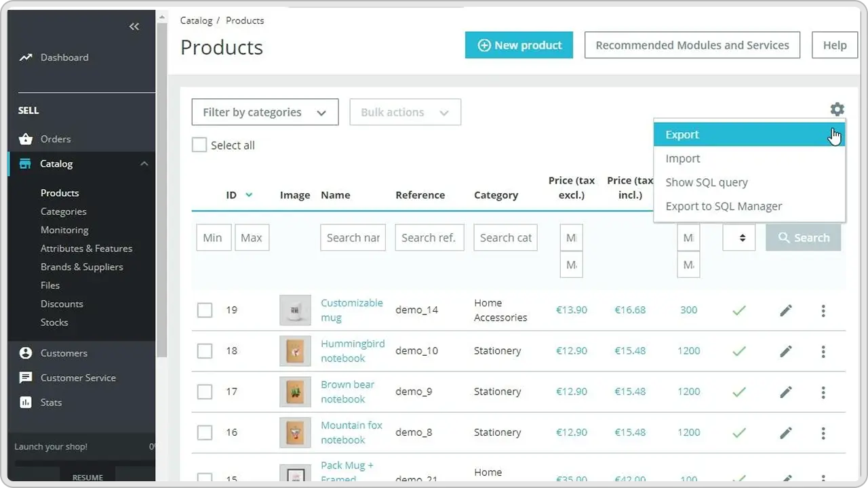Screen dimensions: 868x488
Task: Click the New product button
Action: point(519,45)
